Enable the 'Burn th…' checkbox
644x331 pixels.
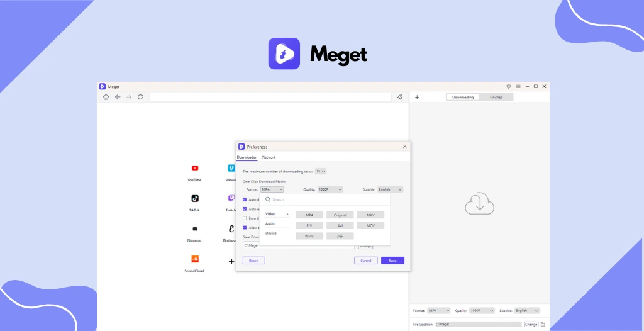(x=245, y=218)
